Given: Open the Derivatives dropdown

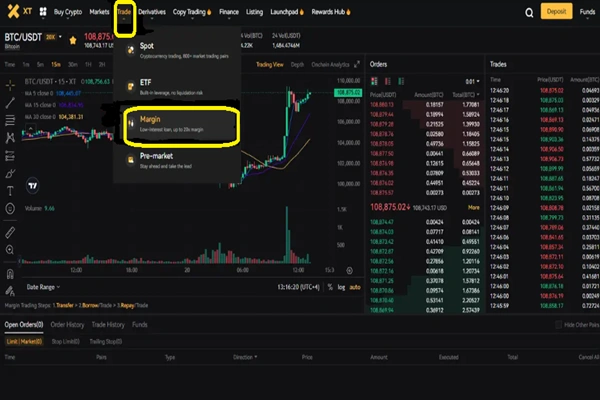Looking at the screenshot, I should click(152, 13).
